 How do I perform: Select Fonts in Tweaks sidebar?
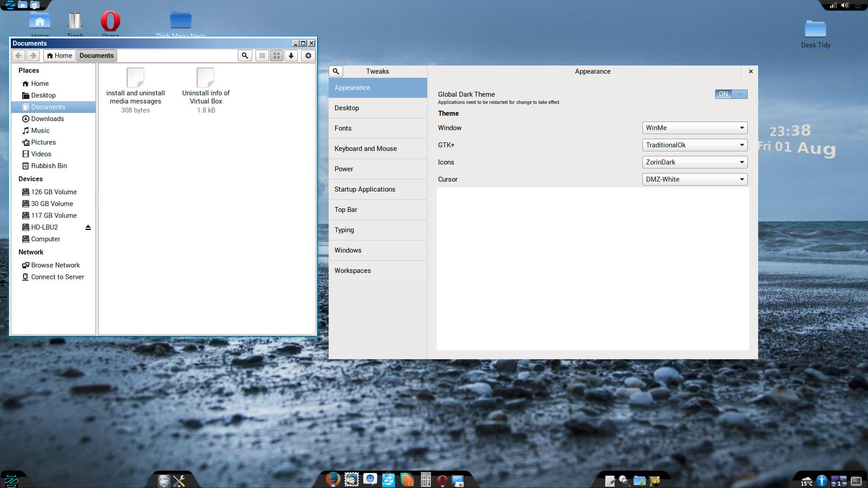coord(343,128)
